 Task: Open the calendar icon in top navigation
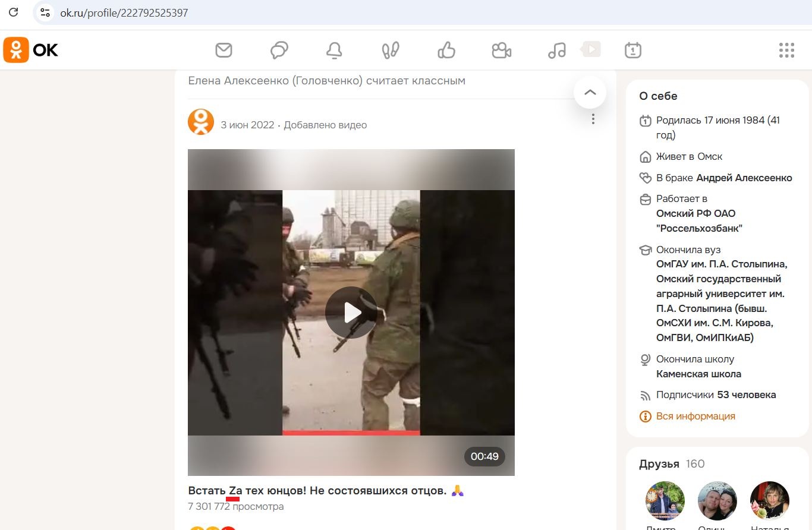pos(632,51)
